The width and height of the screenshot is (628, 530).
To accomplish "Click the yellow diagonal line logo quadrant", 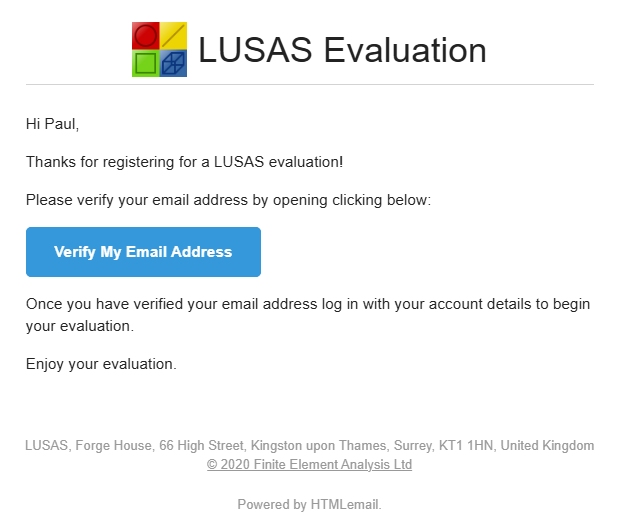I will click(x=173, y=36).
